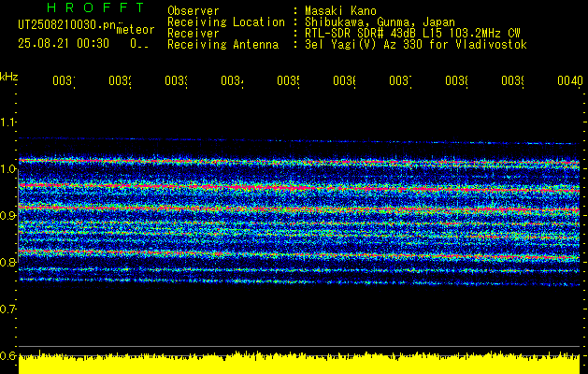
Task: Click the 0039 time marker
Action: click(x=512, y=81)
